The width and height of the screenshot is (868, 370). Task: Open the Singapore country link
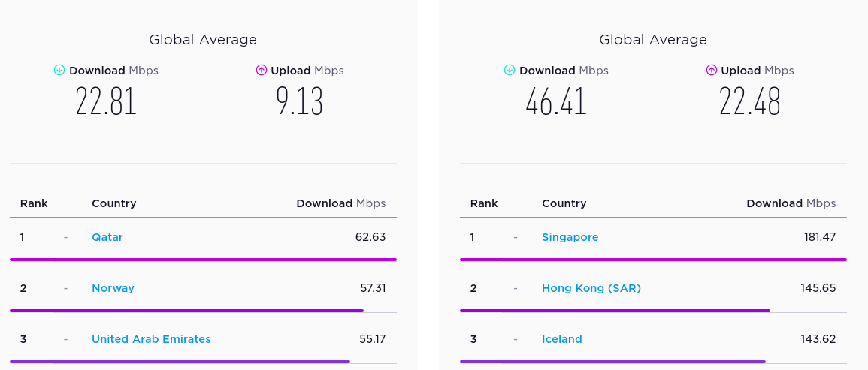point(570,237)
